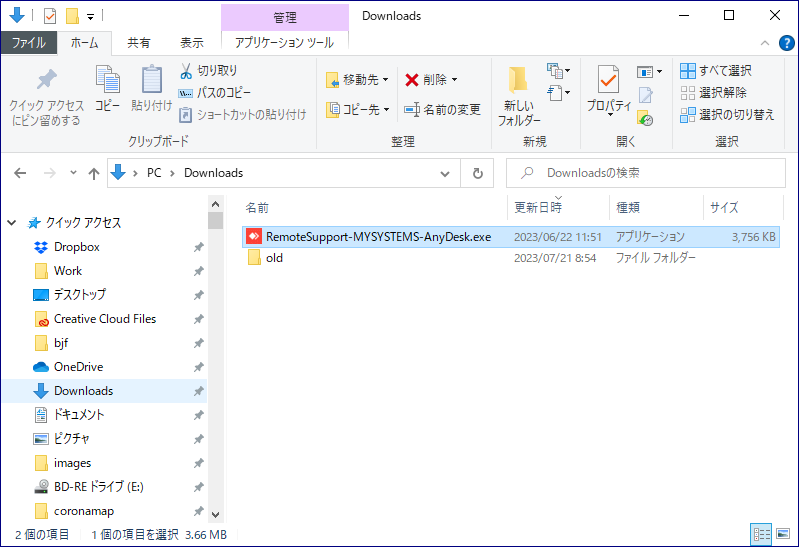This screenshot has height=547, width=799.
Task: Switch to details view in status bar
Action: (x=761, y=535)
